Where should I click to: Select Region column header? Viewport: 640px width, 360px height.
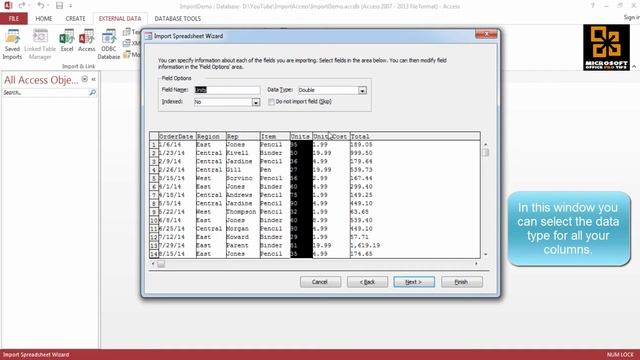click(211, 136)
